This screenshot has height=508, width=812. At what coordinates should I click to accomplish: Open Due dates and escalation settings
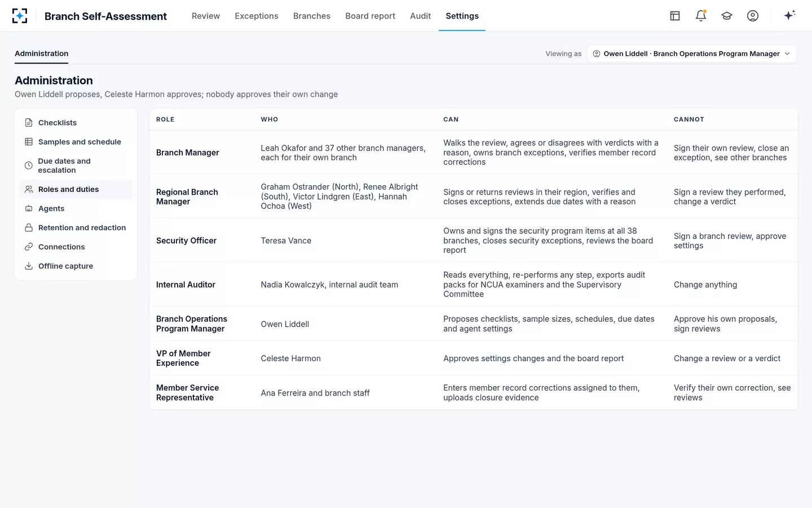click(76, 165)
